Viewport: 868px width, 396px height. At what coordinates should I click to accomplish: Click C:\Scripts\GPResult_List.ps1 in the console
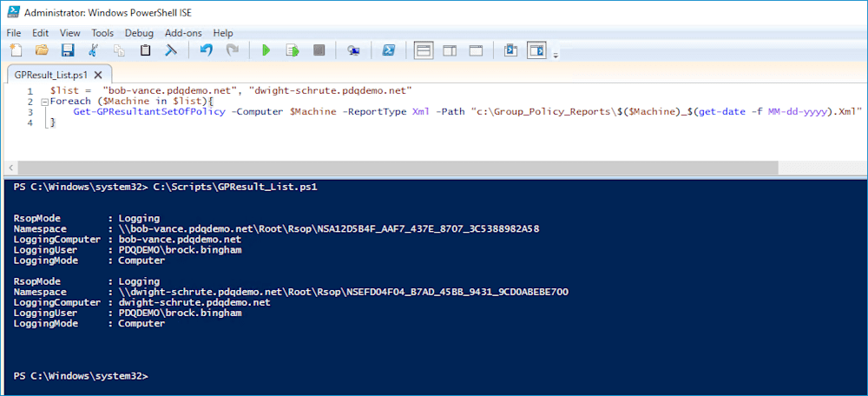(x=235, y=188)
